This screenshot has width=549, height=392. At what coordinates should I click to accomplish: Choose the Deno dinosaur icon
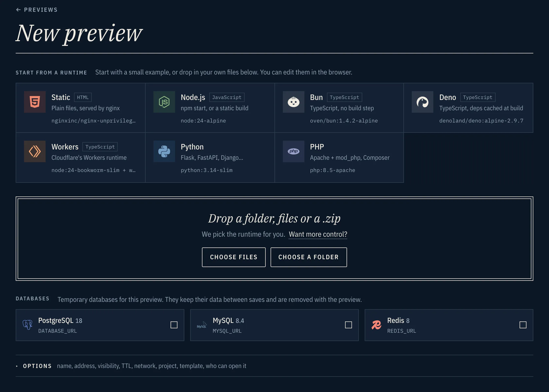click(x=423, y=102)
